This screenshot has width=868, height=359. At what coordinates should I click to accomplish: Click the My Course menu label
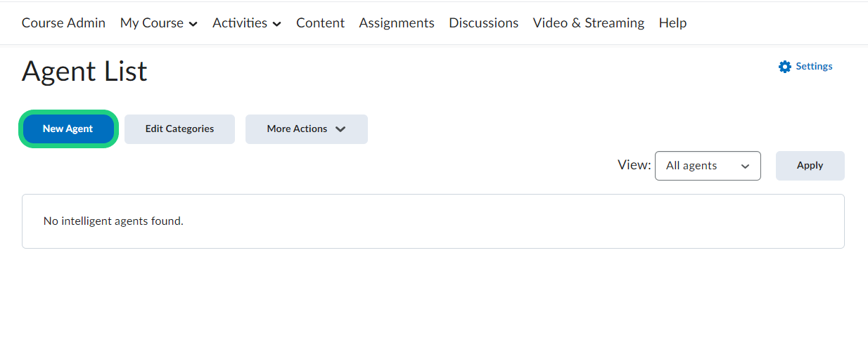151,23
